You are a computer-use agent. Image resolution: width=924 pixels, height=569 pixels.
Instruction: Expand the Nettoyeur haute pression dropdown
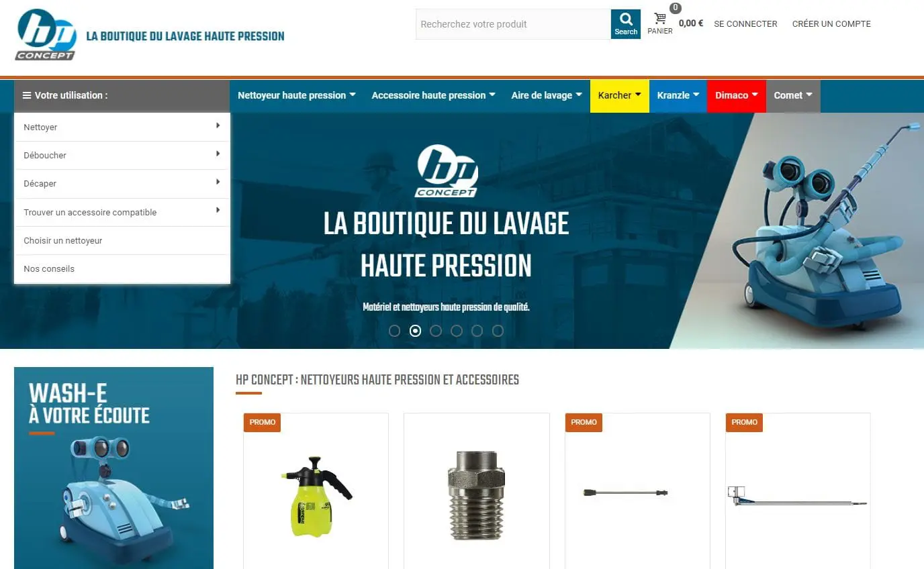[297, 95]
